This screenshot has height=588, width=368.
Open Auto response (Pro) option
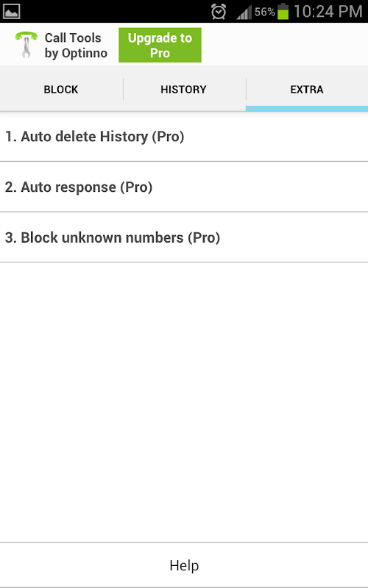[x=184, y=187]
